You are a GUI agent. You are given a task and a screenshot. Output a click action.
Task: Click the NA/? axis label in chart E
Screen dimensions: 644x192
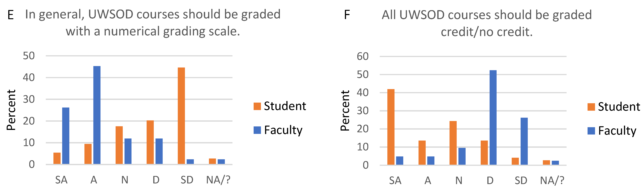218,180
